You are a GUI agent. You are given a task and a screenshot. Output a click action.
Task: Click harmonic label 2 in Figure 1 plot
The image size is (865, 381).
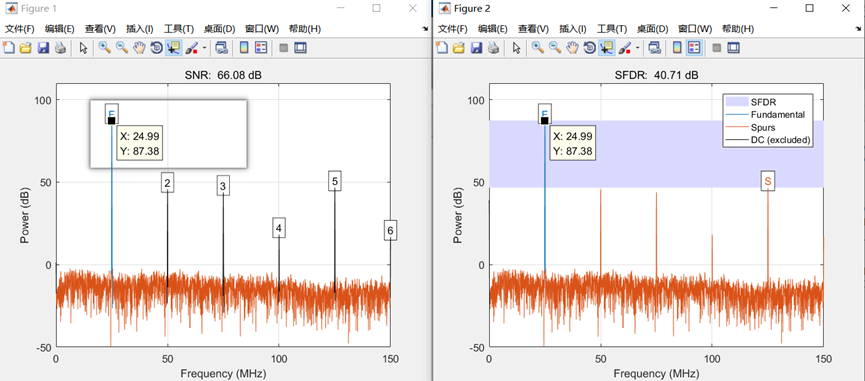click(167, 183)
